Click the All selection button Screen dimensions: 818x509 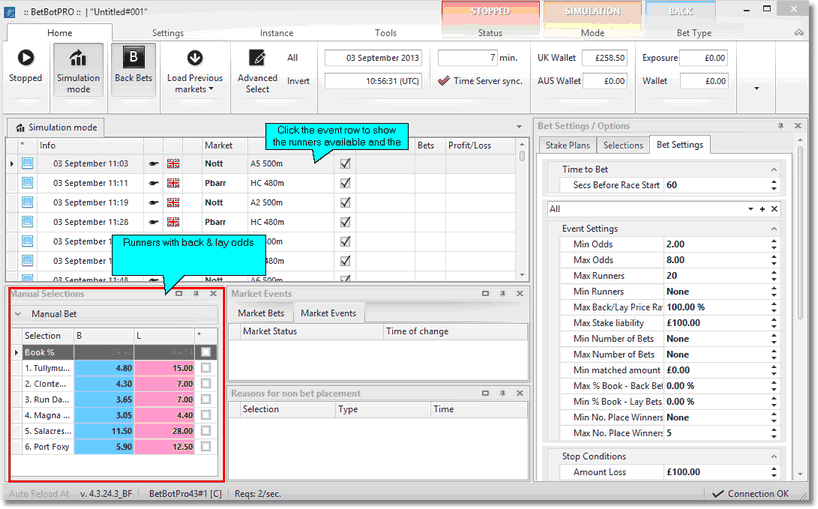293,57
